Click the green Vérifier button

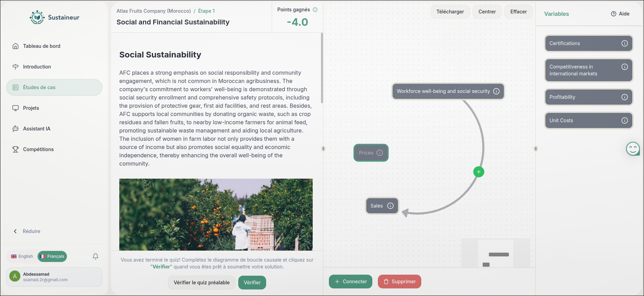[252, 283]
